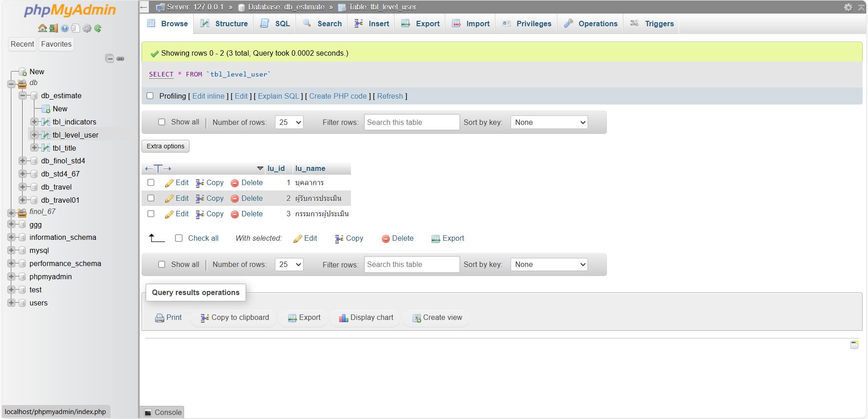Click the reload navigation panel icon
This screenshot has width=868, height=419.
click(98, 29)
